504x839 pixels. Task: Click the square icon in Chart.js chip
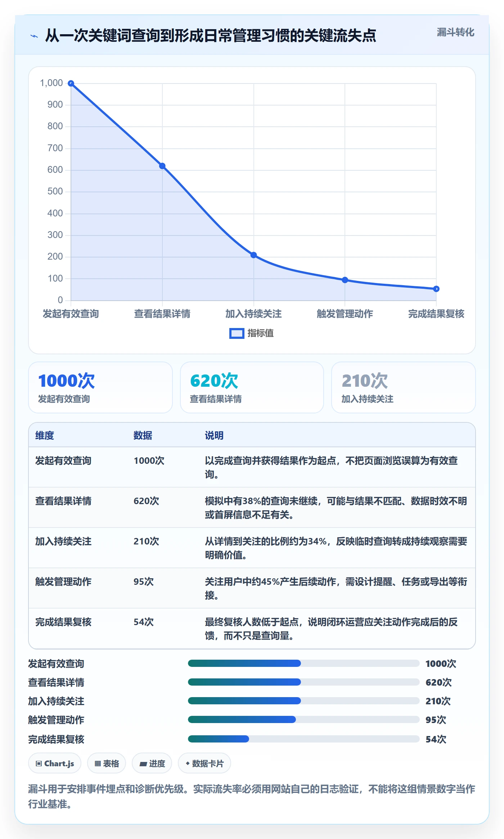(39, 764)
